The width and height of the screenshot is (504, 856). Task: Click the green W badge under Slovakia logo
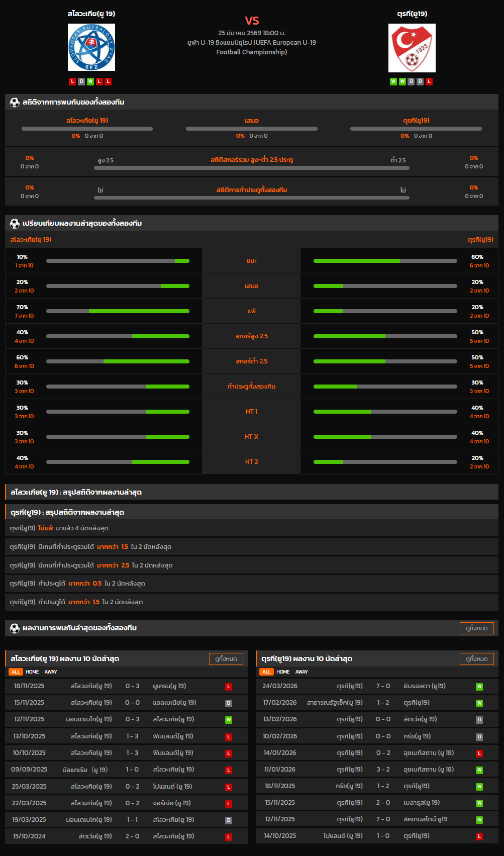(90, 81)
